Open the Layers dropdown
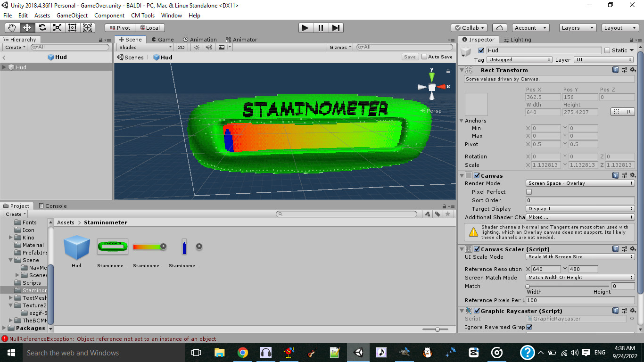The image size is (644, 362). tap(577, 28)
